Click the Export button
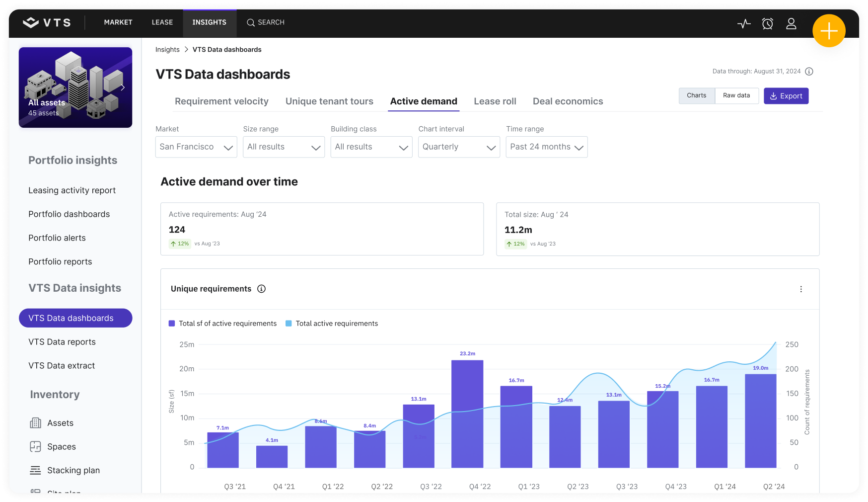This screenshot has width=868, height=502. [x=786, y=96]
